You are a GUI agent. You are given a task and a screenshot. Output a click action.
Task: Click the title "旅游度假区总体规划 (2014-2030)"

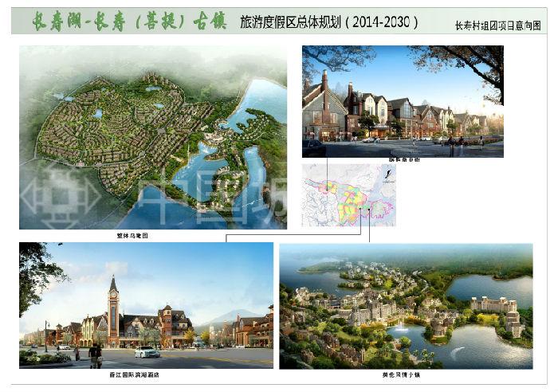point(328,22)
